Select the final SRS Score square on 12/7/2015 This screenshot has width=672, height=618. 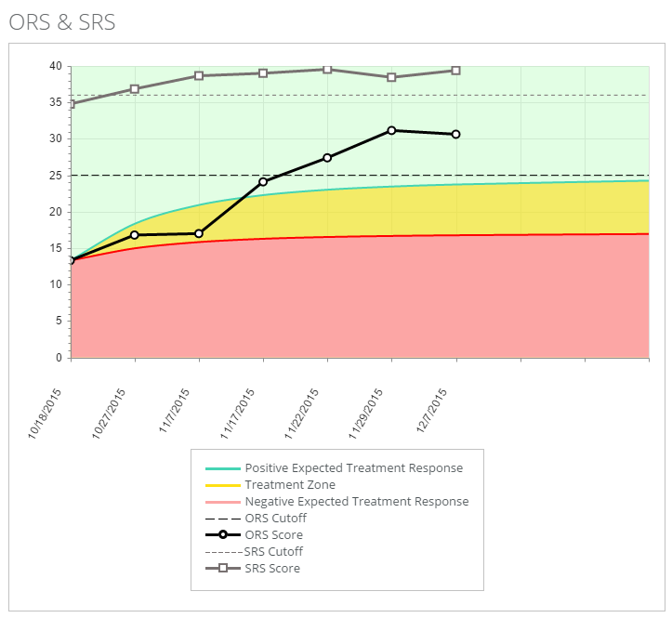455,71
